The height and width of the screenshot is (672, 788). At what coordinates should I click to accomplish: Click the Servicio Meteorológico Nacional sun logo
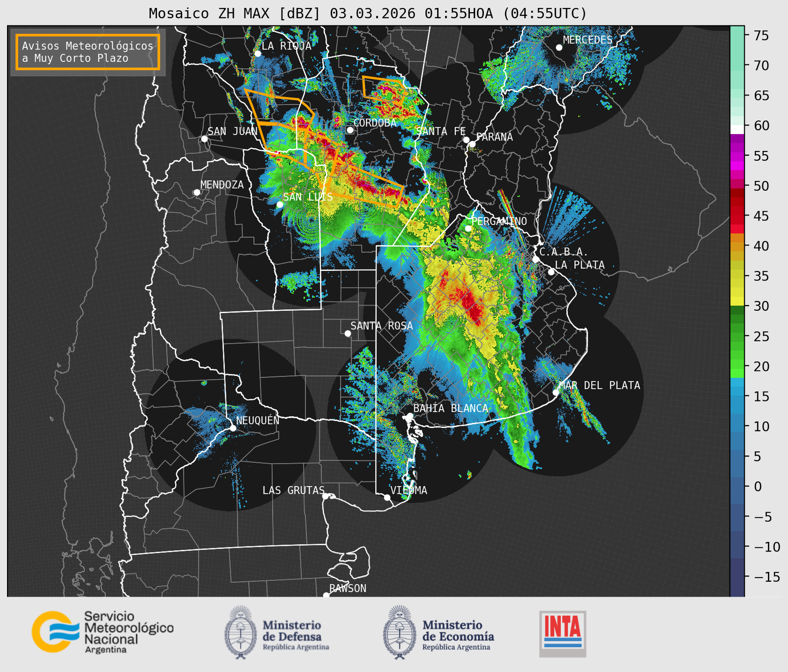tap(55, 631)
